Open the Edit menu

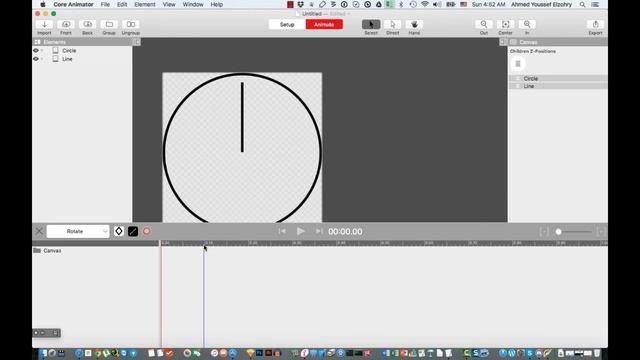click(x=122, y=4)
